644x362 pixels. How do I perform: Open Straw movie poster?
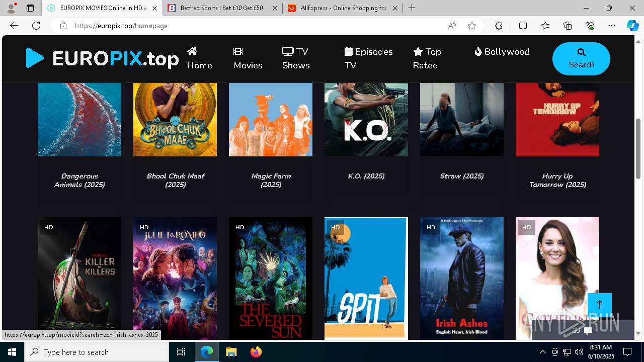[462, 120]
